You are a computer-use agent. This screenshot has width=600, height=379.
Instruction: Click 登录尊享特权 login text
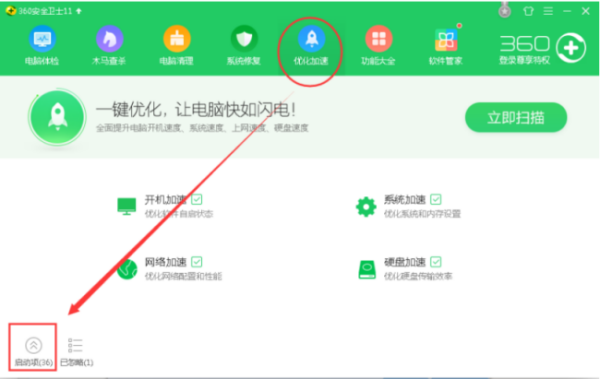524,60
